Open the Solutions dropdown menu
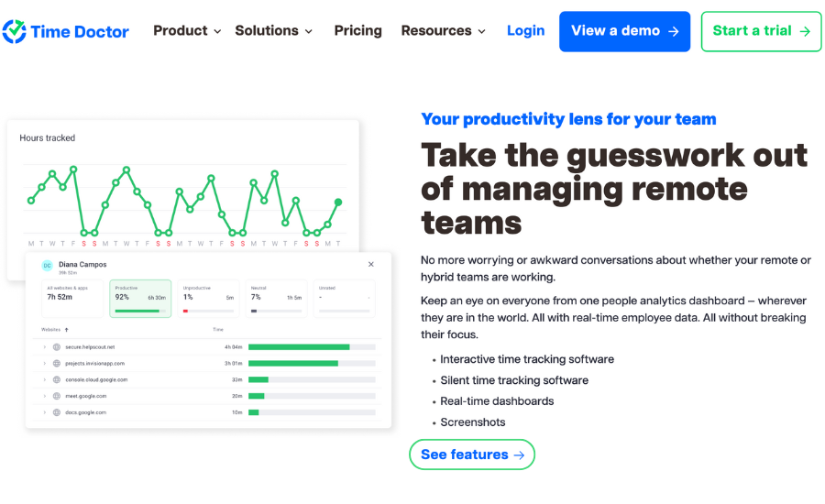 (x=273, y=31)
